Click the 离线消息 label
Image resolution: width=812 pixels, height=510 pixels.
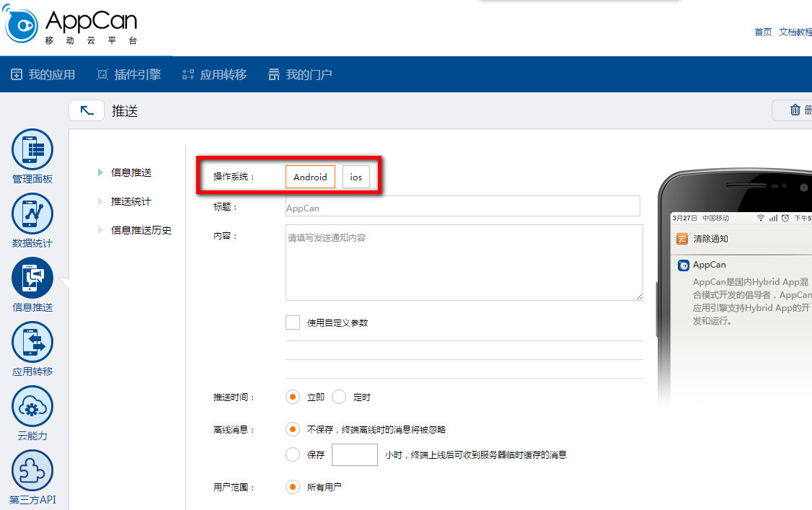234,429
